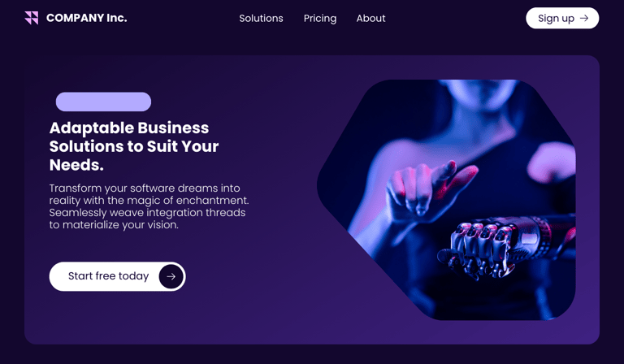Open the About nav link
624x364 pixels.
tap(370, 19)
